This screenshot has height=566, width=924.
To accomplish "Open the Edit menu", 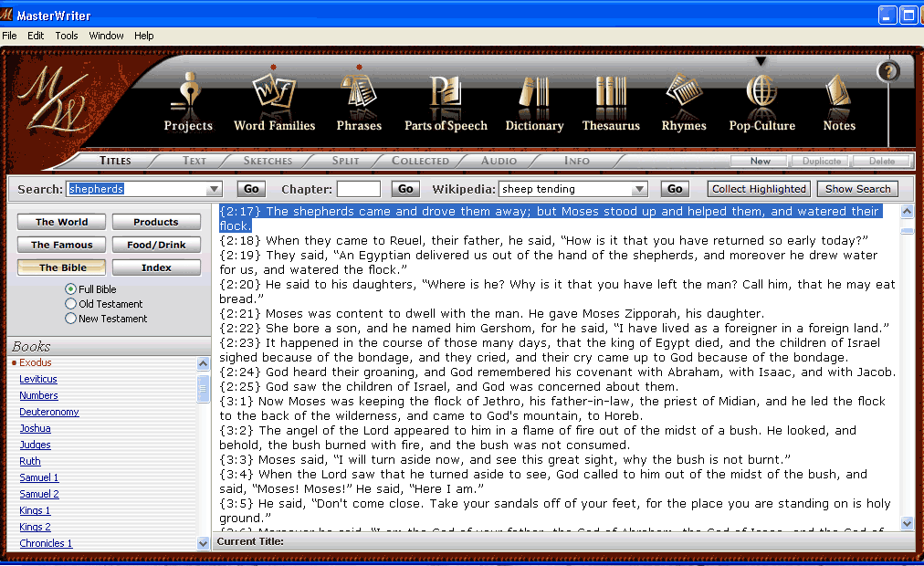I will click(36, 36).
